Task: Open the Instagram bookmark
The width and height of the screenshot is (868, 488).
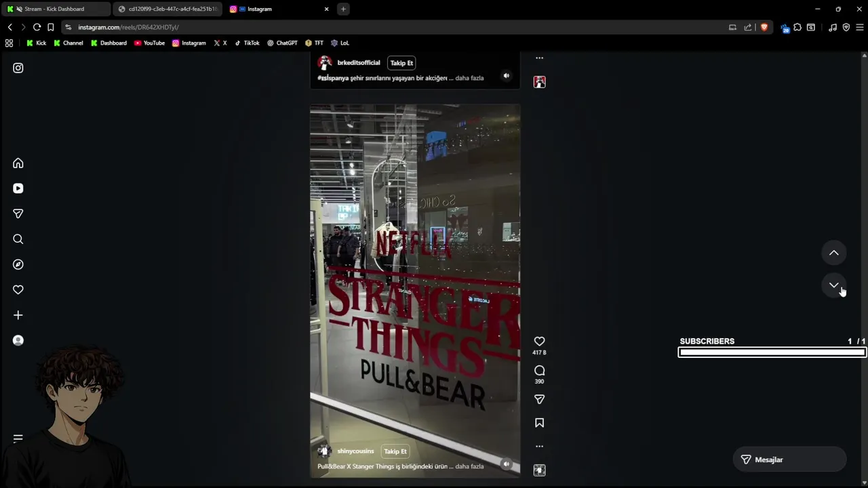Action: pyautogui.click(x=189, y=43)
